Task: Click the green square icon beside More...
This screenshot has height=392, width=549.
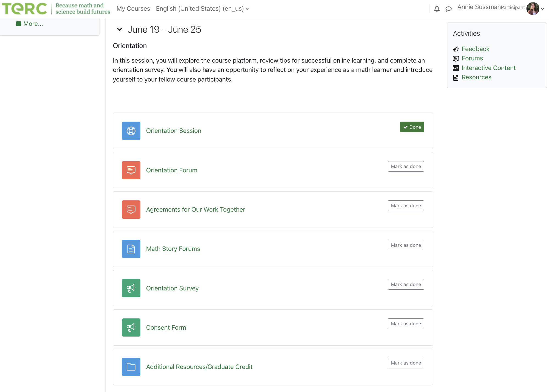Action: [x=18, y=24]
